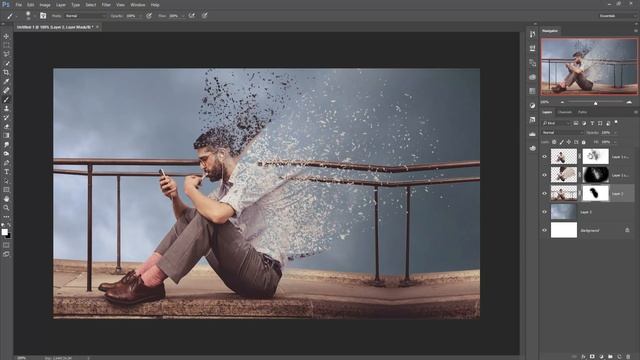Select the Zoom tool
Viewport: 640px width, 360px height.
[6, 208]
